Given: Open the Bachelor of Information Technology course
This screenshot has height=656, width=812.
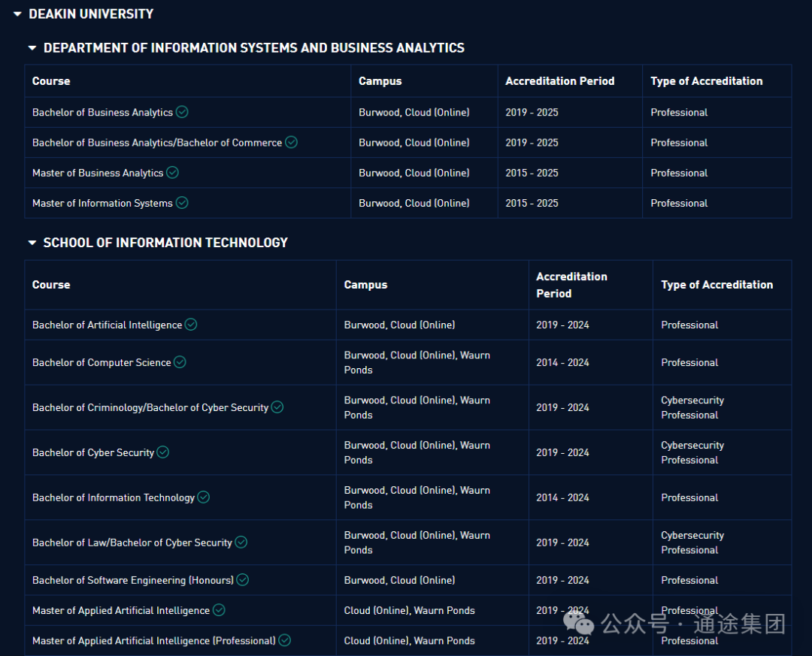Looking at the screenshot, I should click(114, 497).
